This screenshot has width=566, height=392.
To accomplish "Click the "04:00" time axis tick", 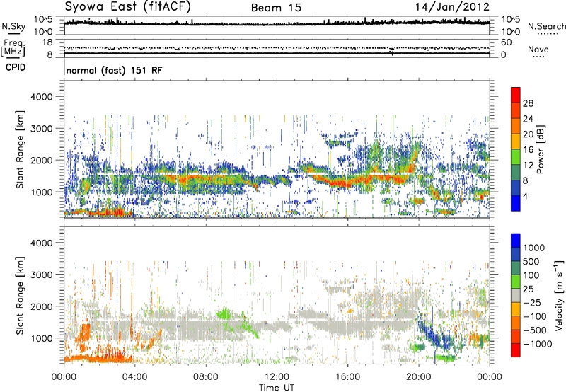I will (x=135, y=377).
